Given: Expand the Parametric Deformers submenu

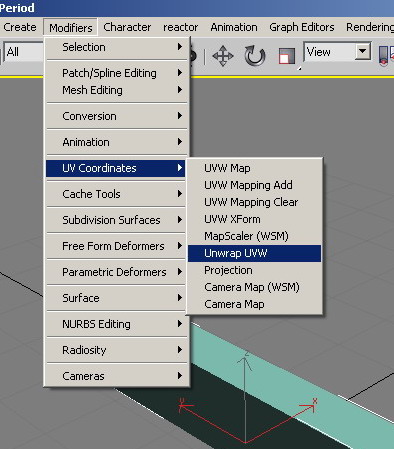Looking at the screenshot, I should point(116,272).
